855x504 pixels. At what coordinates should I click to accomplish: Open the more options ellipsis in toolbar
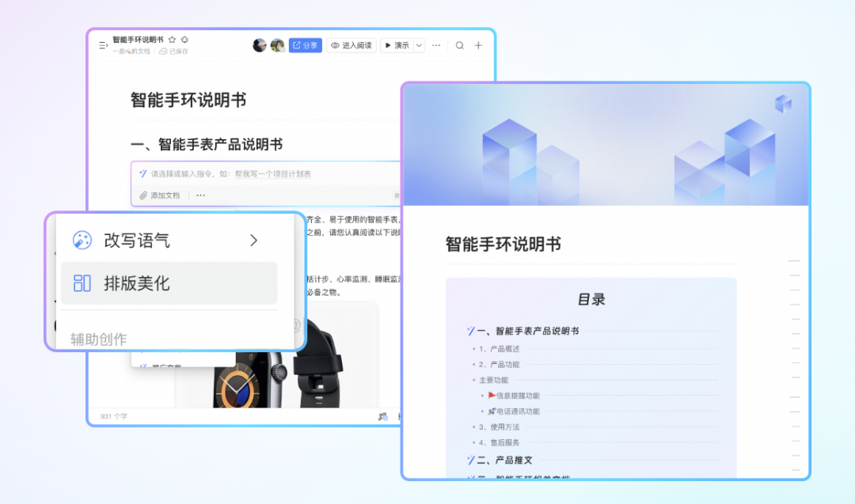[x=436, y=45]
